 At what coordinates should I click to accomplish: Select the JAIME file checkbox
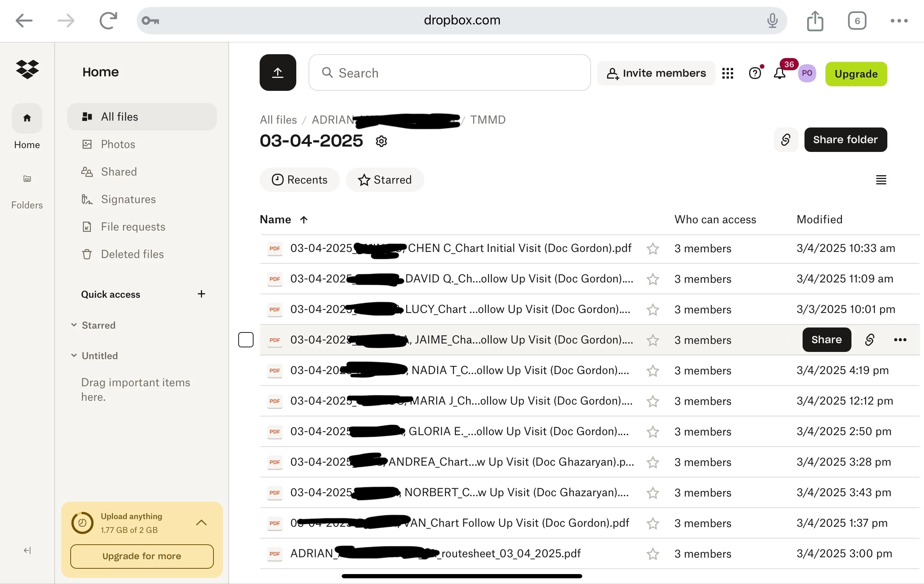pos(246,340)
